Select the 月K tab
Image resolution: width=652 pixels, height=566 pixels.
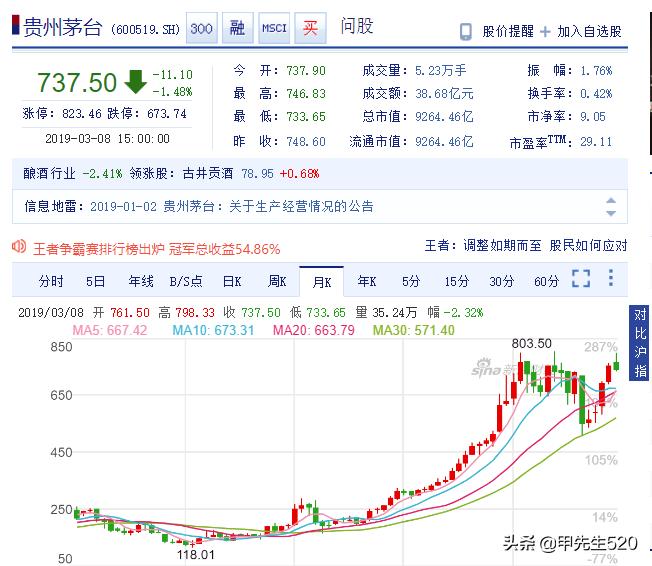(321, 282)
